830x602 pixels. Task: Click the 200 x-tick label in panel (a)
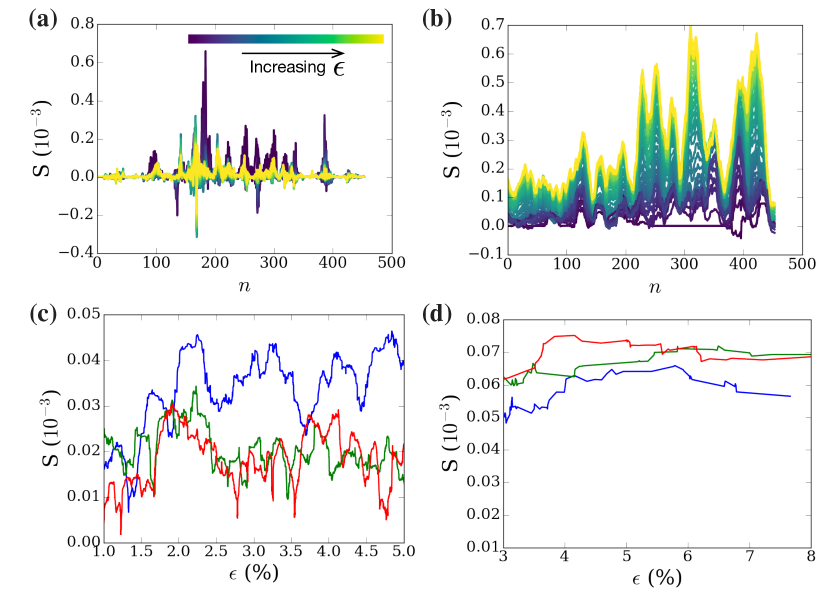[215, 263]
